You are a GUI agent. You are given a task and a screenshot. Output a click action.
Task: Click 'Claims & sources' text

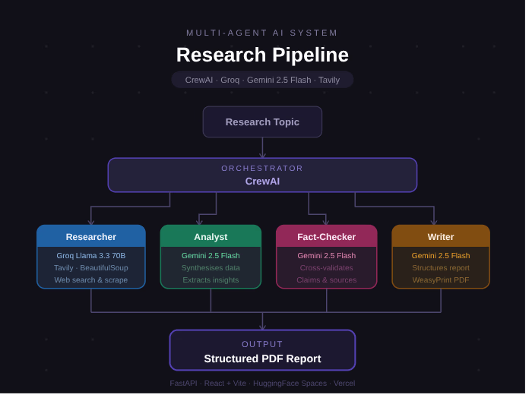click(x=326, y=280)
